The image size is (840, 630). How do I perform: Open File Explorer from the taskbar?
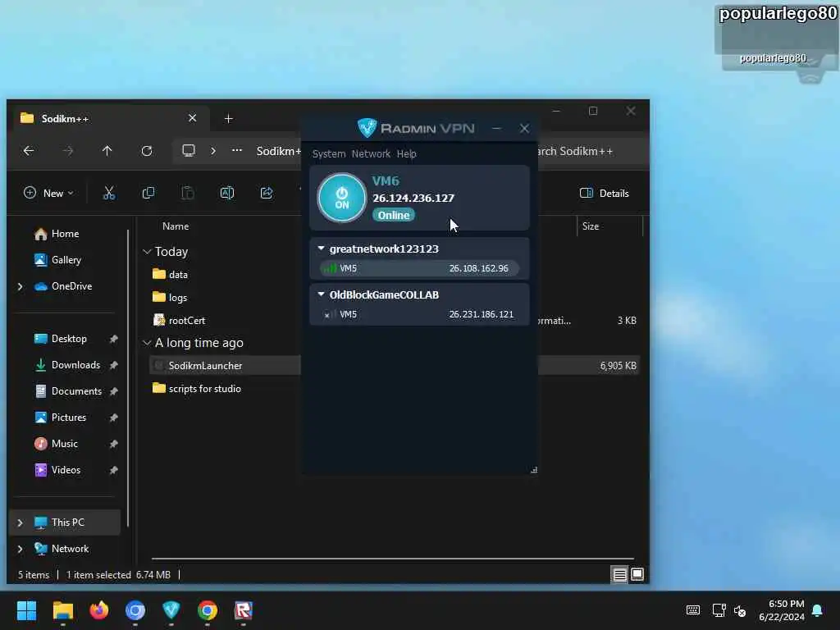point(62,610)
